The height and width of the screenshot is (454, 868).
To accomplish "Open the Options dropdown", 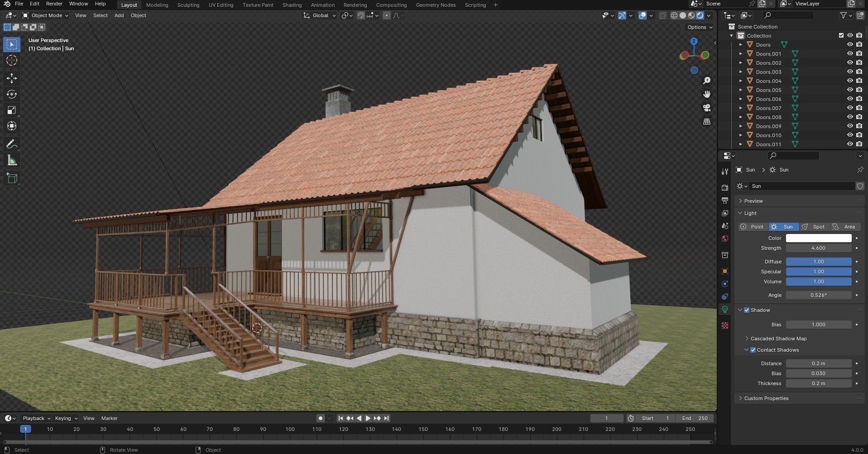I will (700, 27).
